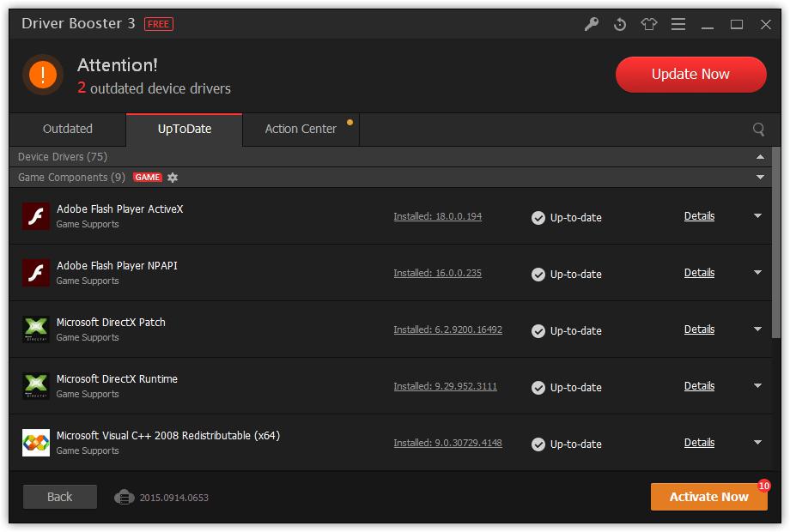Select the Adobe Flash Player NPAPI icon
Viewport: 790px width, 532px height.
point(36,273)
